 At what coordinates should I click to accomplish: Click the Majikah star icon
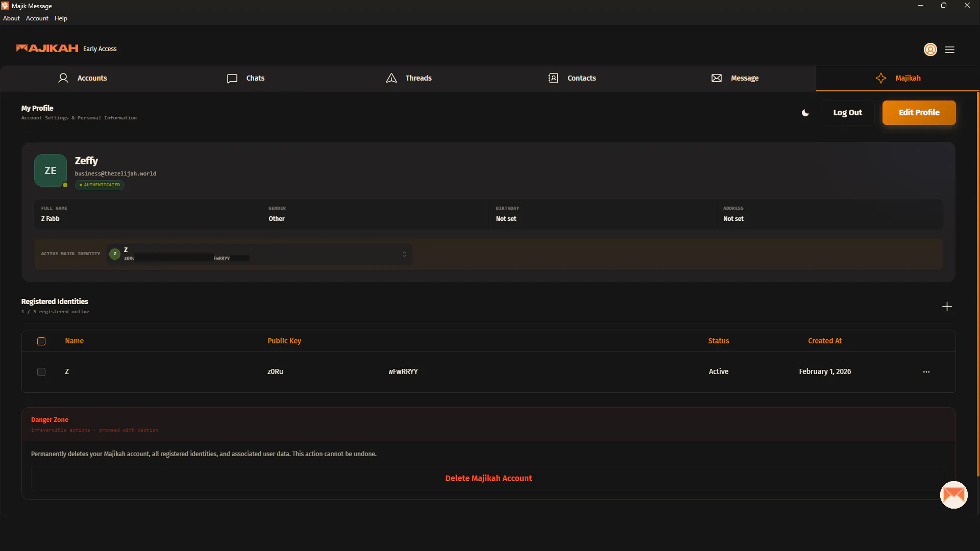pos(880,78)
